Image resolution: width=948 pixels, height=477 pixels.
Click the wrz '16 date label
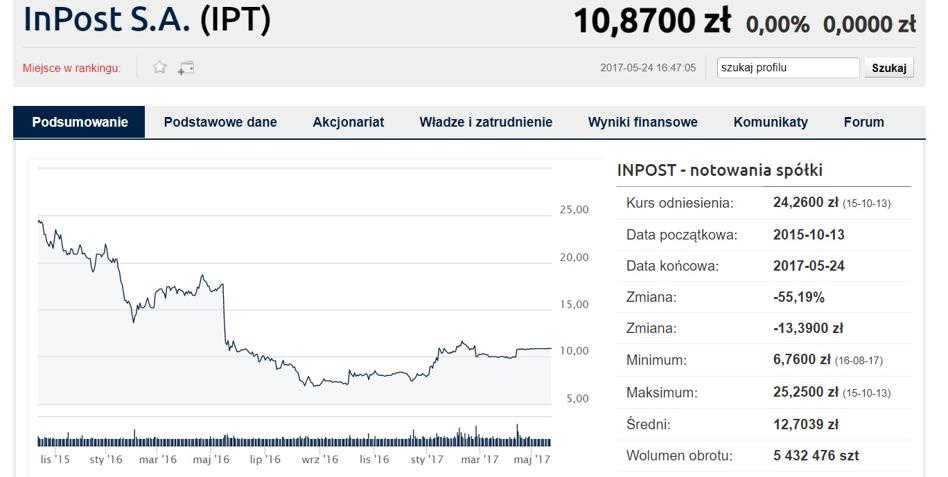click(x=320, y=459)
